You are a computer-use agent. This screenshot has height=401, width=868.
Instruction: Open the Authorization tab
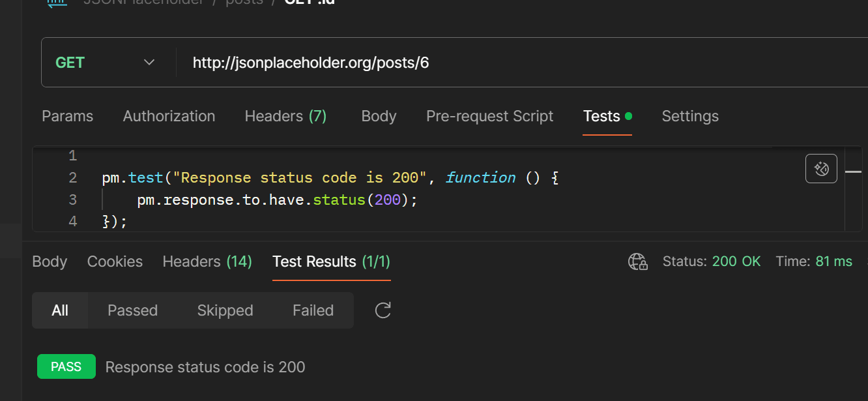[169, 116]
